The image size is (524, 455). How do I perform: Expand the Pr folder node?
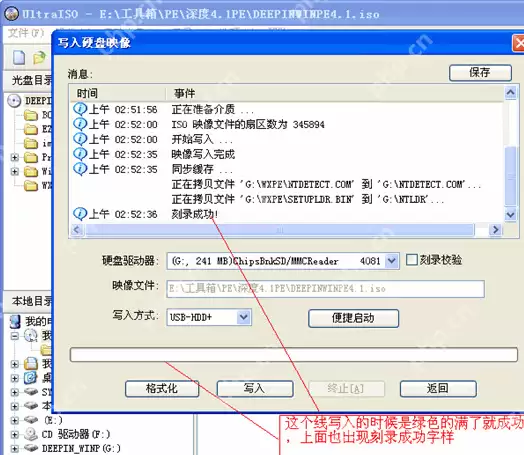[x=15, y=157]
